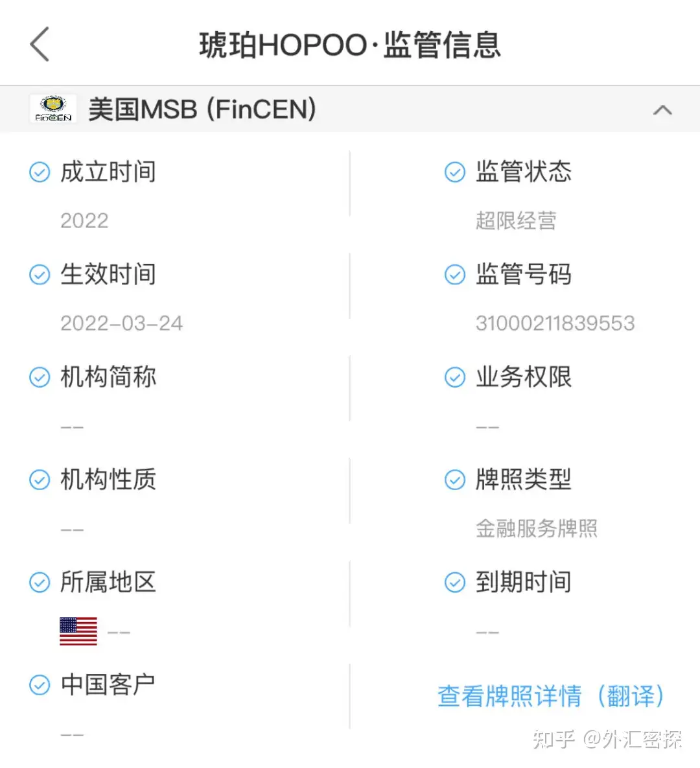Tap the 金融服务牌照 license type value
Screen dimensions: 700x768
click(x=536, y=528)
